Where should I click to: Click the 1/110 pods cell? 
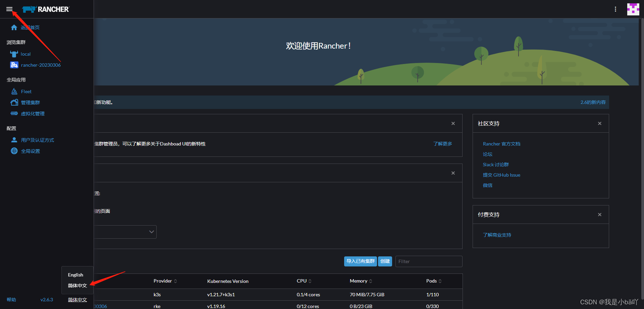432,295
